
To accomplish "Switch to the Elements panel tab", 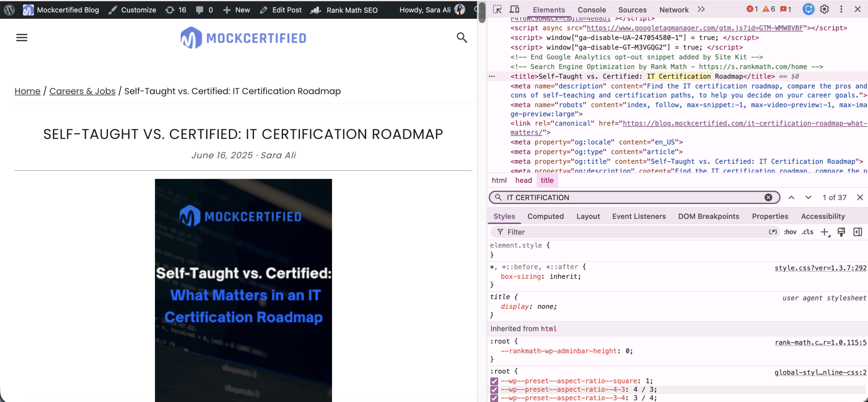I will (x=549, y=10).
